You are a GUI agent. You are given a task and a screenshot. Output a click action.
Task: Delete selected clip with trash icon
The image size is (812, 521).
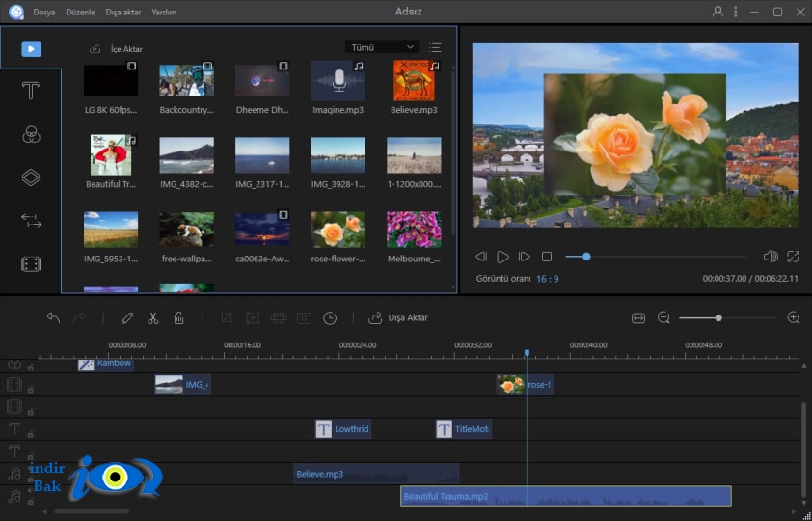tap(178, 318)
